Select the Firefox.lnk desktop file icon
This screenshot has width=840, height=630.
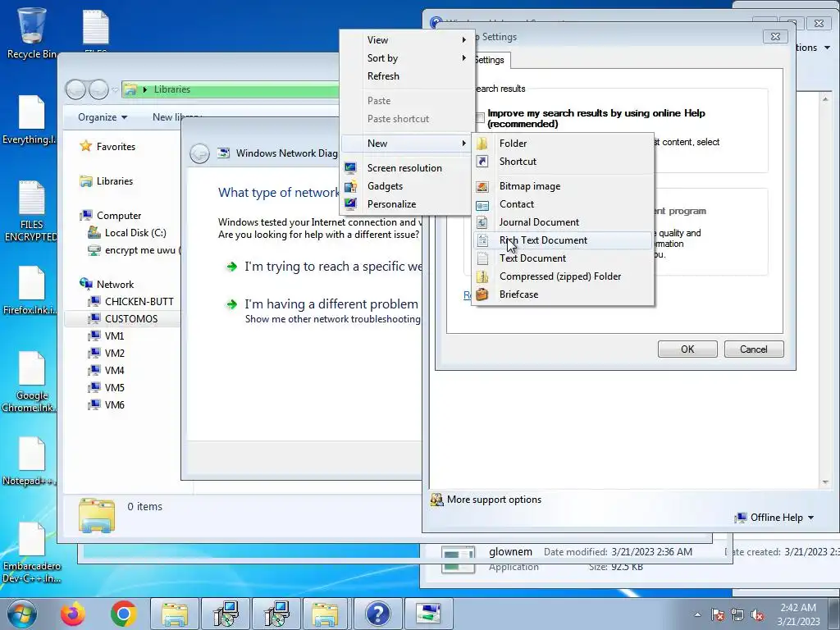pyautogui.click(x=30, y=290)
